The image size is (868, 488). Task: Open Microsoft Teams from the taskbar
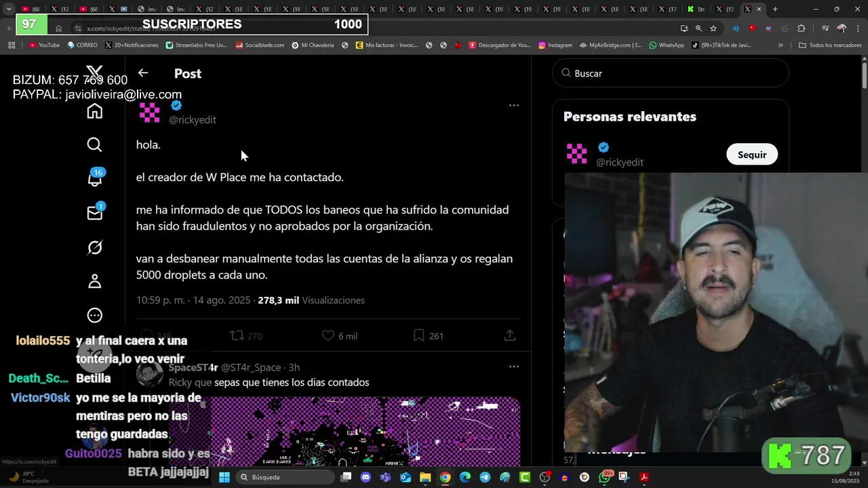(x=386, y=477)
